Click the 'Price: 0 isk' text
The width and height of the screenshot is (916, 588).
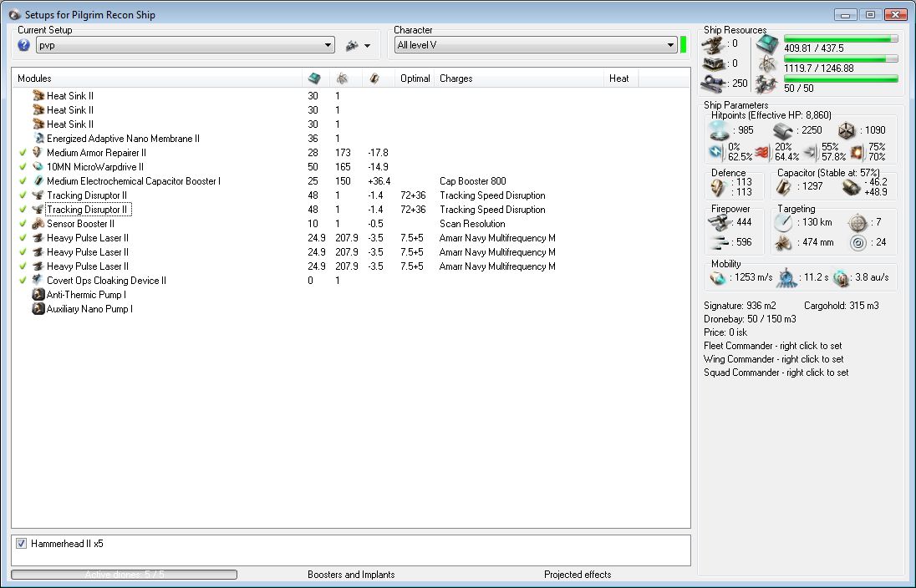coord(725,332)
